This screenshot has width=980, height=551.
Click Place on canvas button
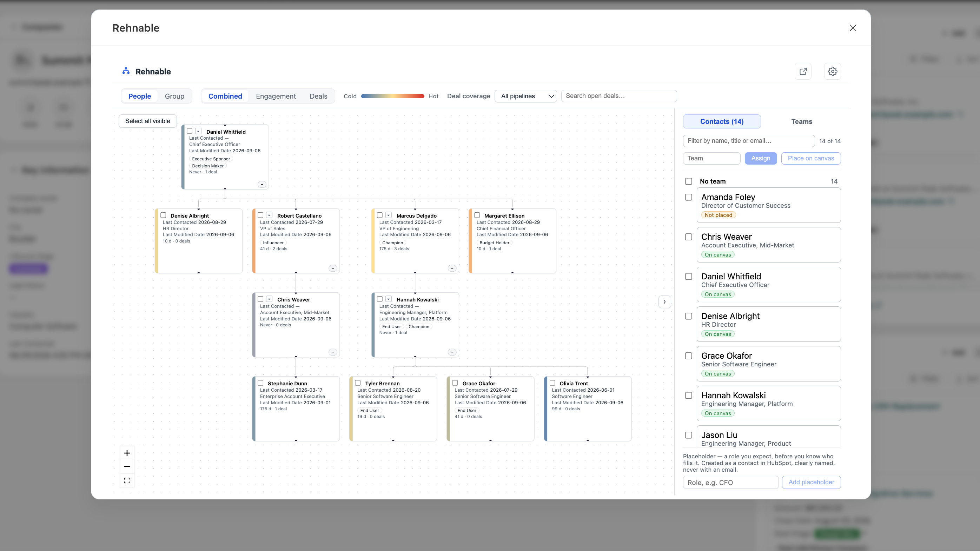coord(811,159)
